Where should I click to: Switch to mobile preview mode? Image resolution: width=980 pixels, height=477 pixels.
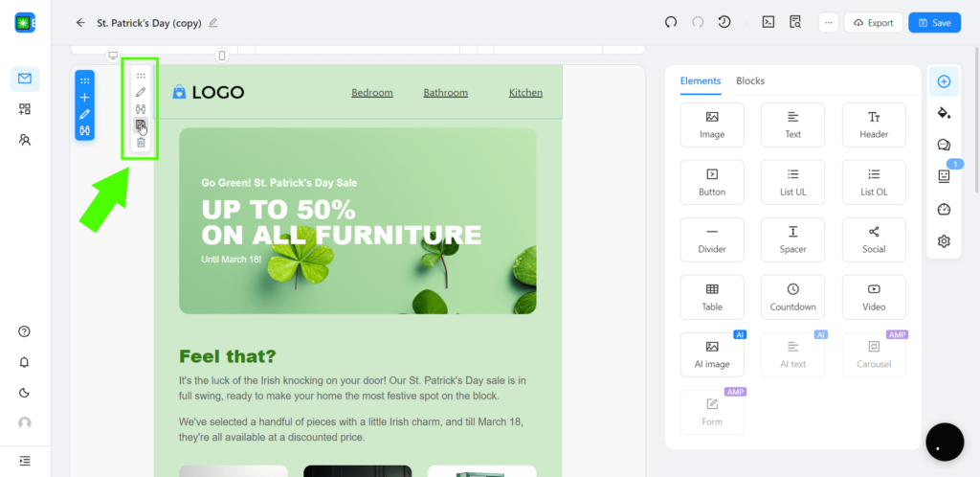[x=222, y=56]
